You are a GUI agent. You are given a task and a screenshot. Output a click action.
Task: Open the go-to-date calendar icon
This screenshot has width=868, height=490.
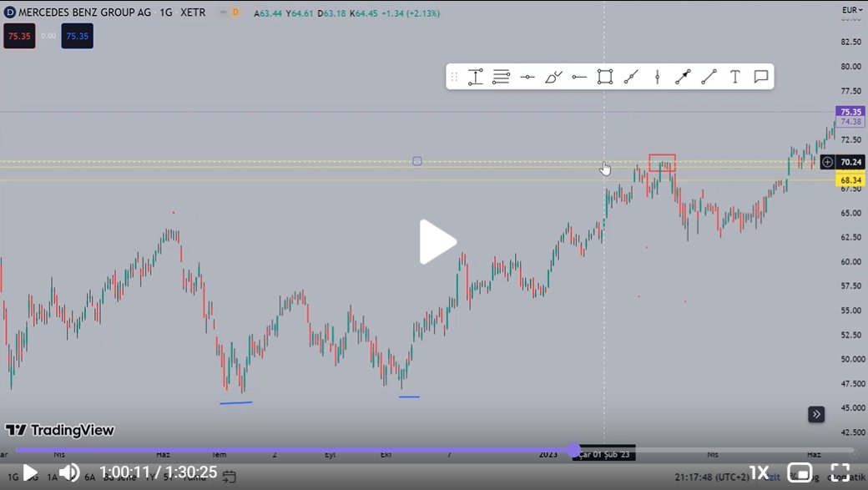(229, 476)
